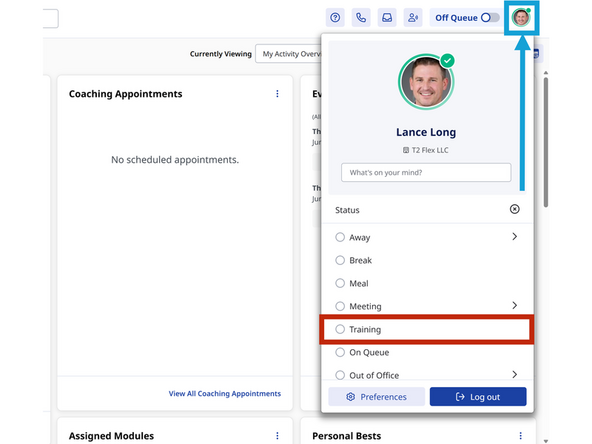Click the user avatar in top bar
The image size is (592, 444).
(x=521, y=18)
